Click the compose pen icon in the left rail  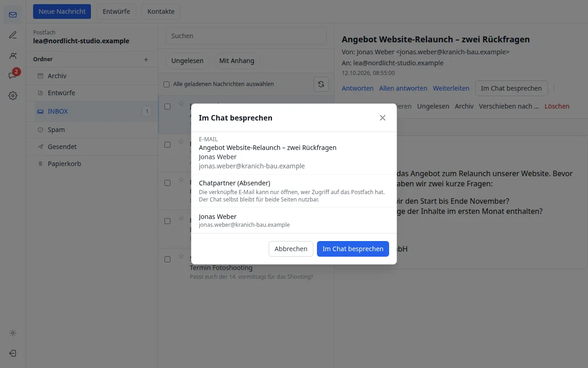coord(13,35)
